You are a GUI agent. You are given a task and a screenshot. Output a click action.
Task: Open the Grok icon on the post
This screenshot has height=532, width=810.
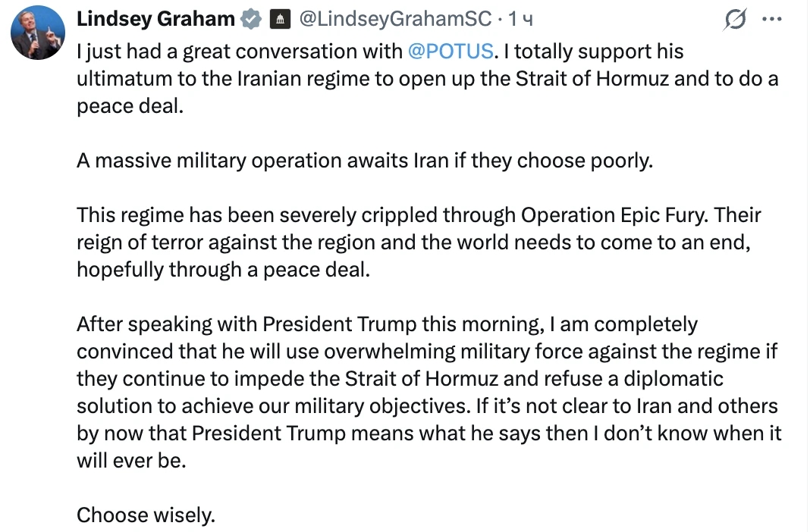pyautogui.click(x=734, y=20)
